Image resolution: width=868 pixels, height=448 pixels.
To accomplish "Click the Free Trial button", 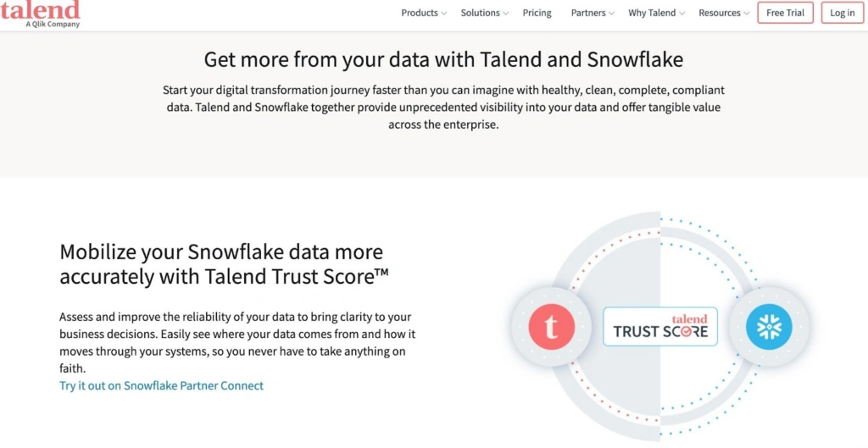I will click(785, 13).
